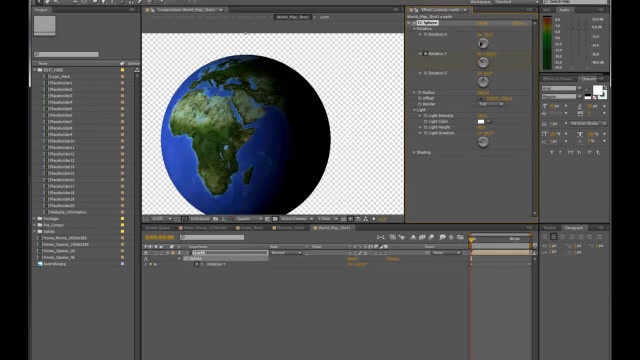The height and width of the screenshot is (360, 640).
Task: Click the All Caps text style button
Action: [571, 153]
